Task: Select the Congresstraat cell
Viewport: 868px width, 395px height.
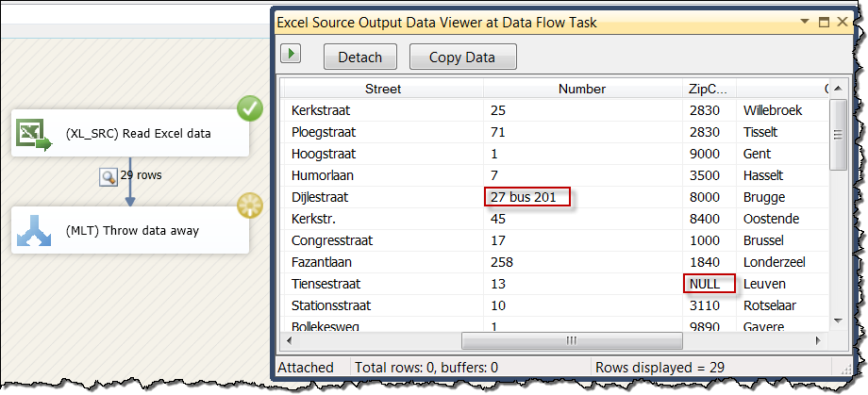Action: 383,240
